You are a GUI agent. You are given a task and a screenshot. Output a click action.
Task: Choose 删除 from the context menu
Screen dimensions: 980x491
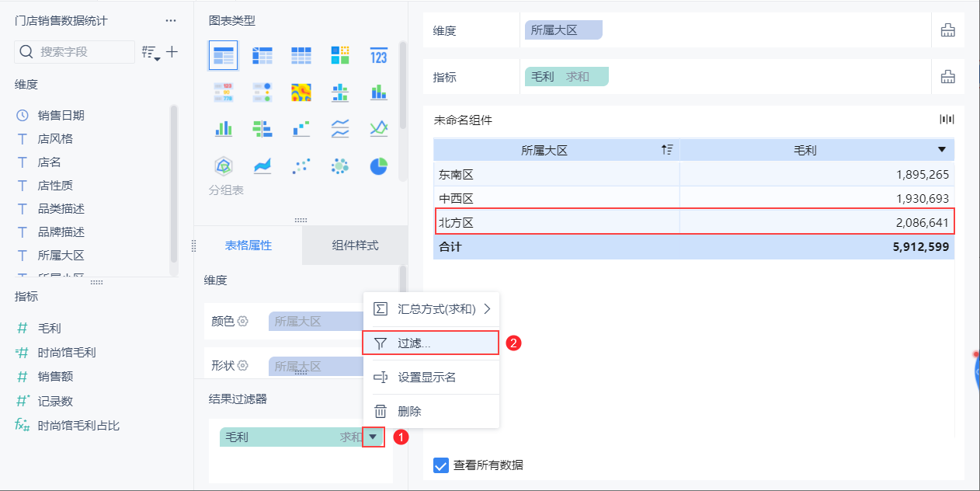(x=431, y=412)
